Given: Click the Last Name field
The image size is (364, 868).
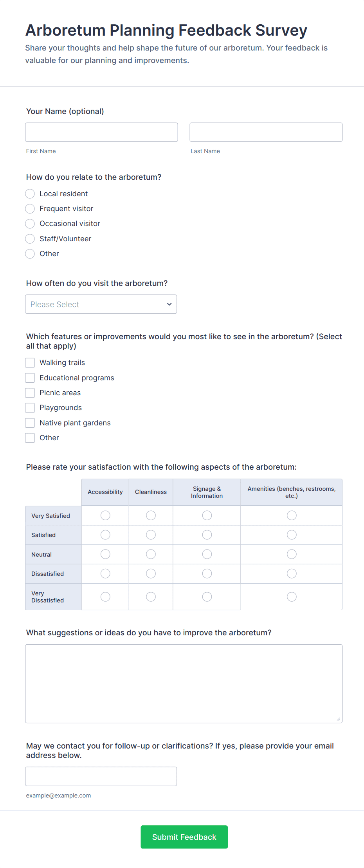Looking at the screenshot, I should [x=266, y=132].
